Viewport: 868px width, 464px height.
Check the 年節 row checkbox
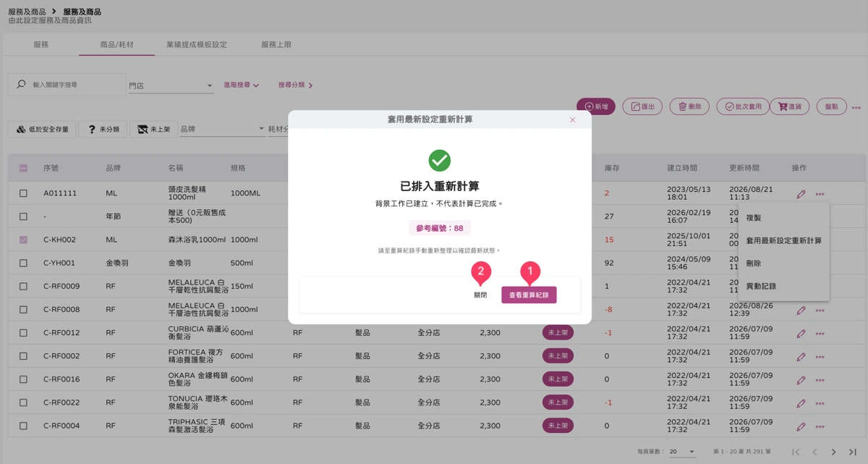[23, 216]
